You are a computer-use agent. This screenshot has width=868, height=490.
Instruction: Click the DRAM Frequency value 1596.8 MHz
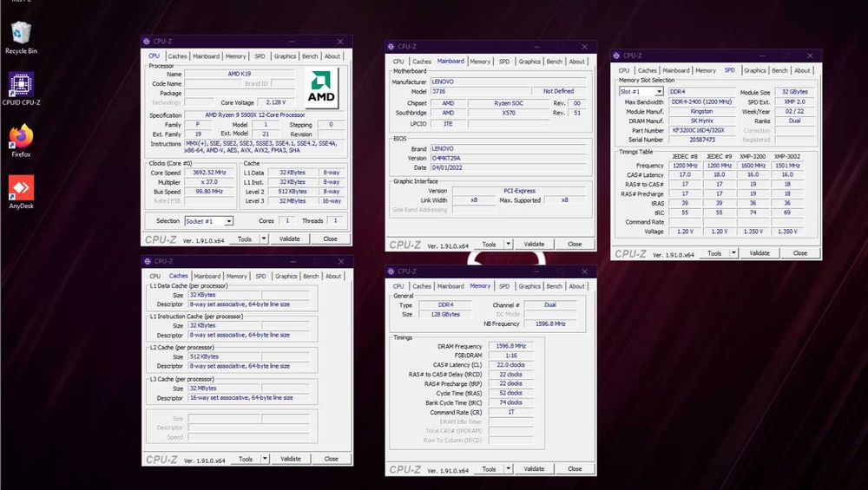pyautogui.click(x=511, y=346)
